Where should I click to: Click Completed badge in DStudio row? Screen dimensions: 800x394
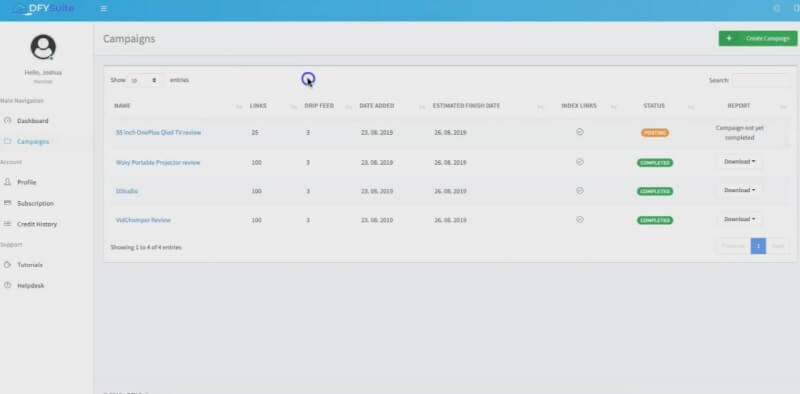coord(655,191)
